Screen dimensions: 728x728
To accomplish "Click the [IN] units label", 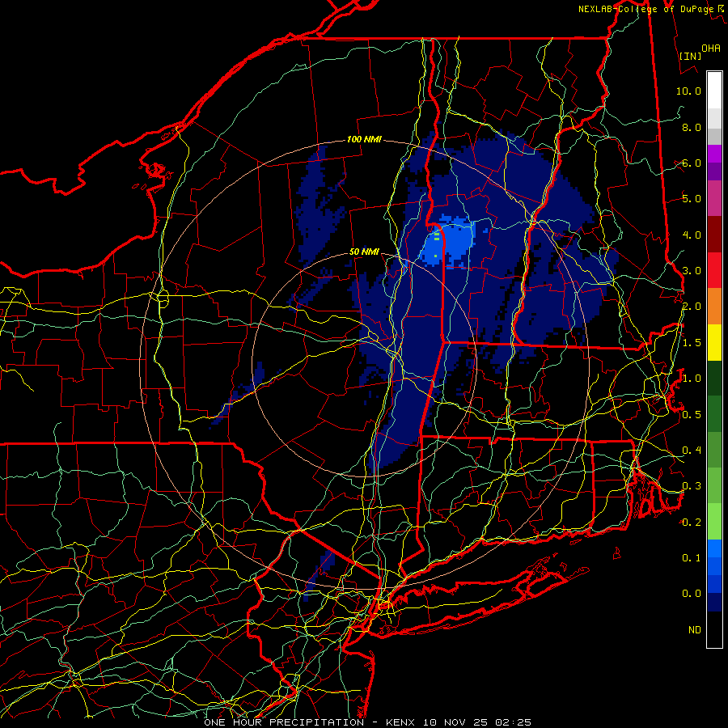I will pyautogui.click(x=690, y=56).
